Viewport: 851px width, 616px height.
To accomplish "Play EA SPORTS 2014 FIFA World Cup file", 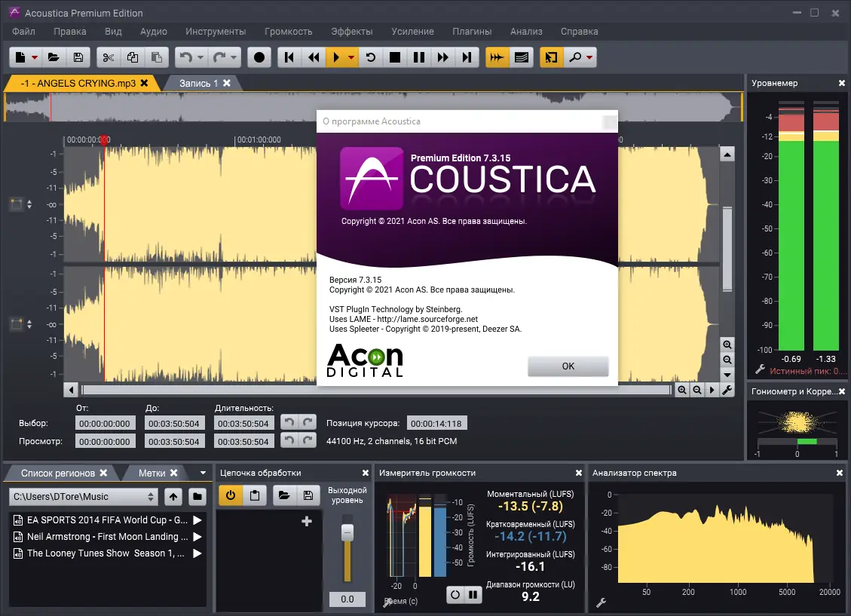I will tap(197, 520).
